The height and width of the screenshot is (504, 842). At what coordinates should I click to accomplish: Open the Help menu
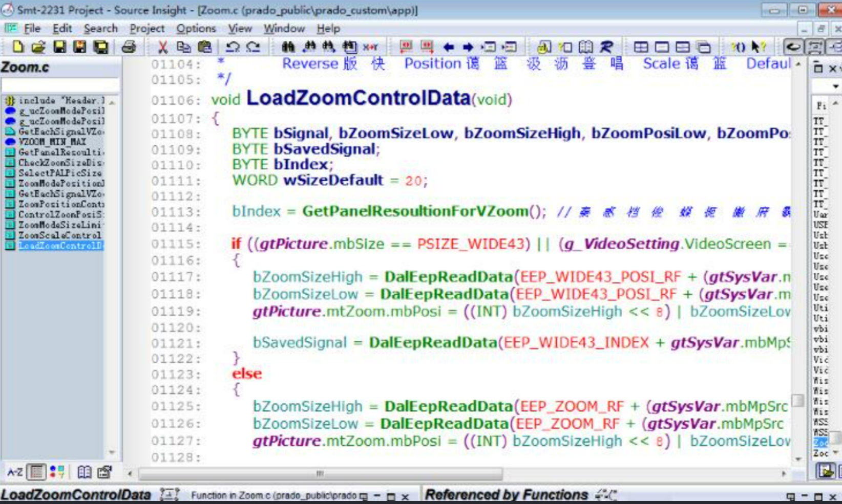[328, 29]
